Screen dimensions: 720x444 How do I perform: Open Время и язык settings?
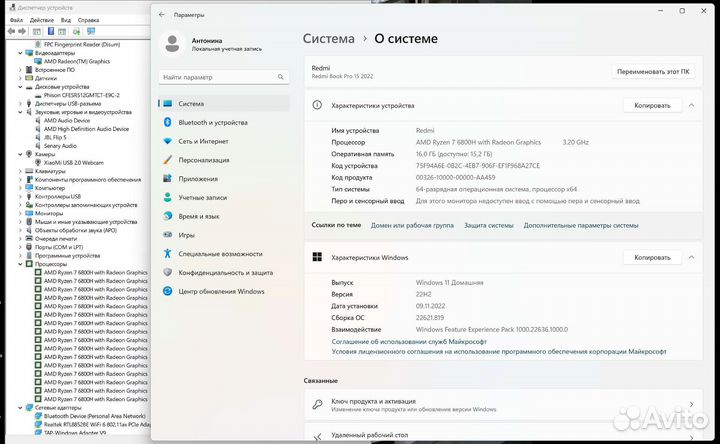point(224,216)
